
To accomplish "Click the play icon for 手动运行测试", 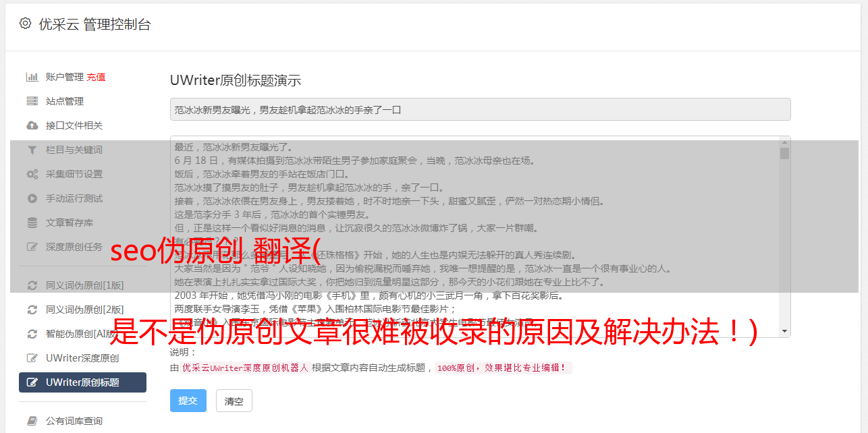I will pos(32,198).
